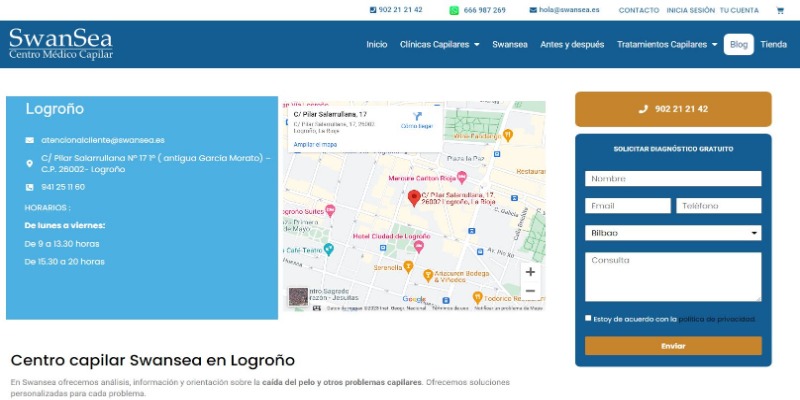Click the directions icon 'Cómo llegar' on map
Screen dimensions: 800x400
tap(417, 117)
